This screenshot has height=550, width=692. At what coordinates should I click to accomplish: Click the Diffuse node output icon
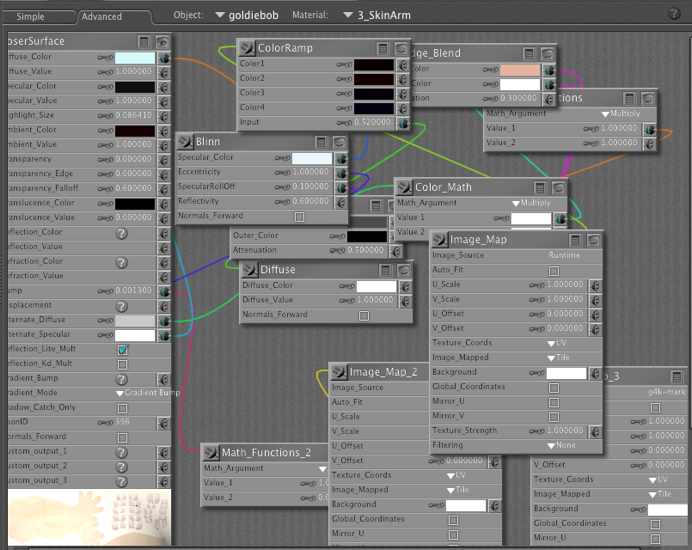pos(248,270)
